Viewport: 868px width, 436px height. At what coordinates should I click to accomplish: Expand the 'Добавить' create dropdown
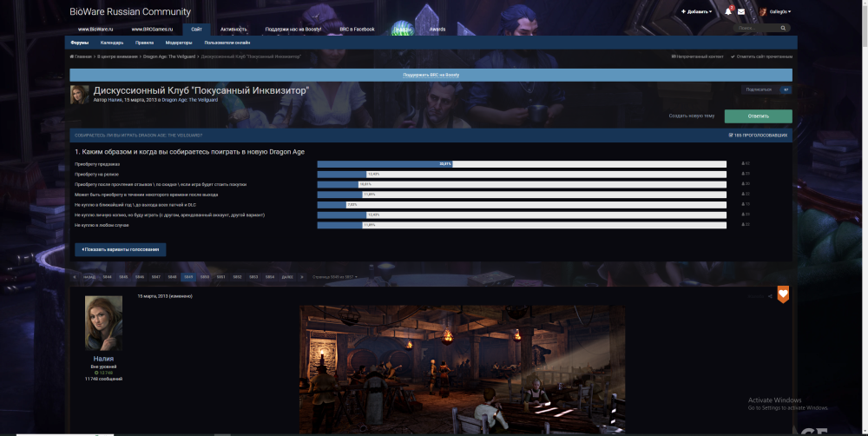pos(698,12)
